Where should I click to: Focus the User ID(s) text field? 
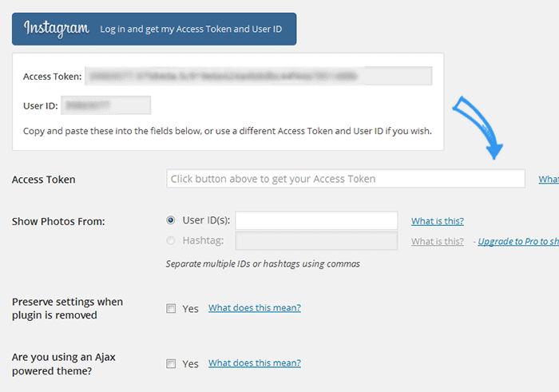316,220
